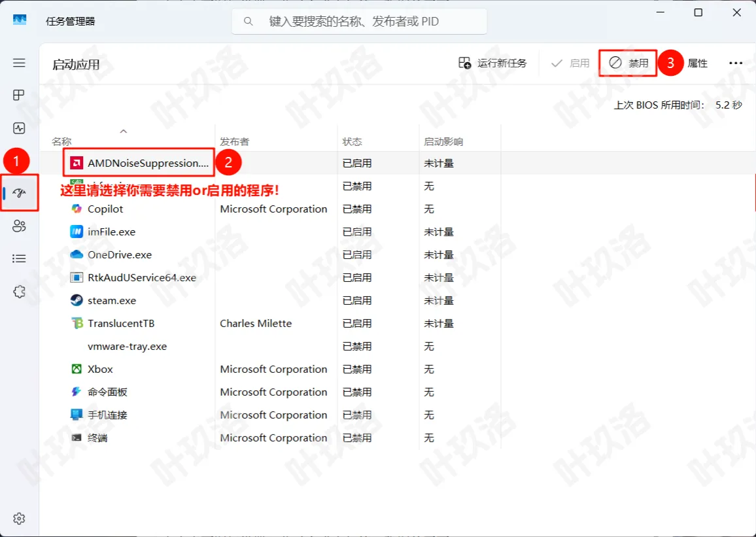This screenshot has height=537, width=756.
Task: Click the Charles Milette publisher cell
Action: tap(256, 324)
